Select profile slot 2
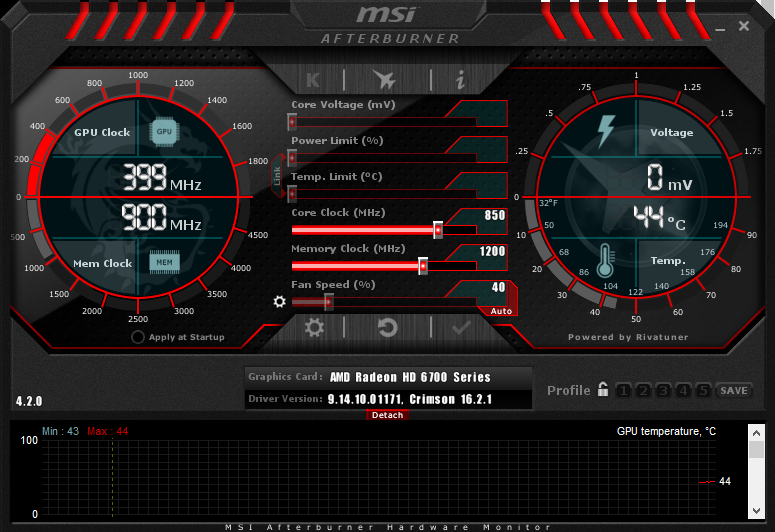The width and height of the screenshot is (775, 532). [x=644, y=391]
